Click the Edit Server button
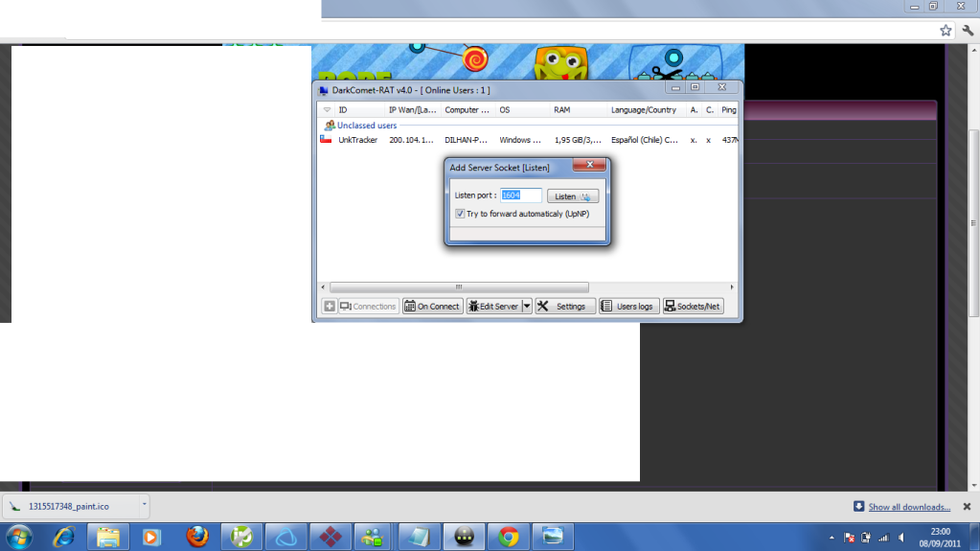The height and width of the screenshot is (551, 980). [493, 307]
